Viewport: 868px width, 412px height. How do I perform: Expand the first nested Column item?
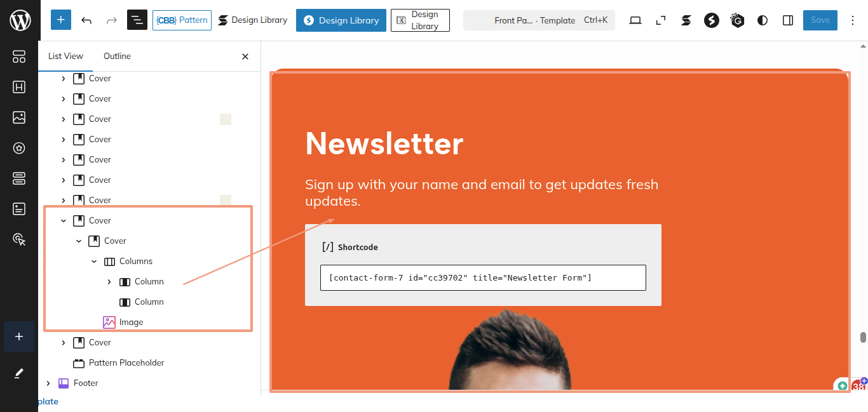click(x=109, y=282)
